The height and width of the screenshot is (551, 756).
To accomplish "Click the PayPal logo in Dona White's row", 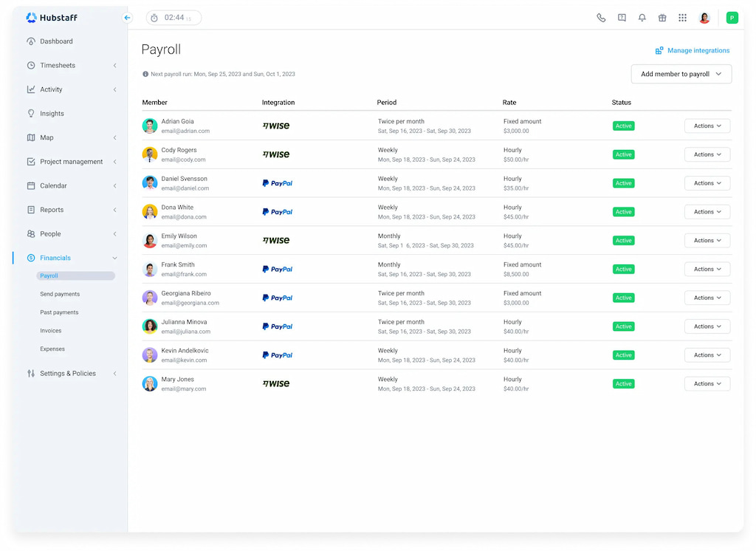I will [278, 212].
